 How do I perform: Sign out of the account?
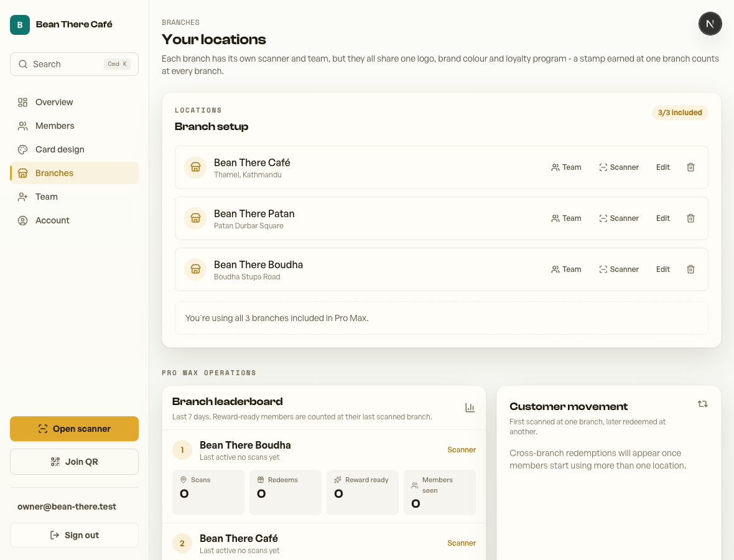coord(74,535)
